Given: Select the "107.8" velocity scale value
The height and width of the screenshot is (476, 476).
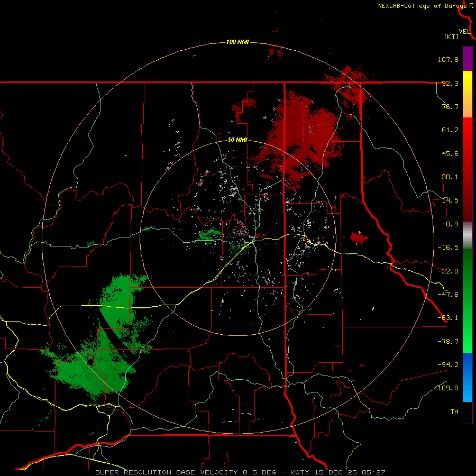Looking at the screenshot, I should [x=448, y=59].
